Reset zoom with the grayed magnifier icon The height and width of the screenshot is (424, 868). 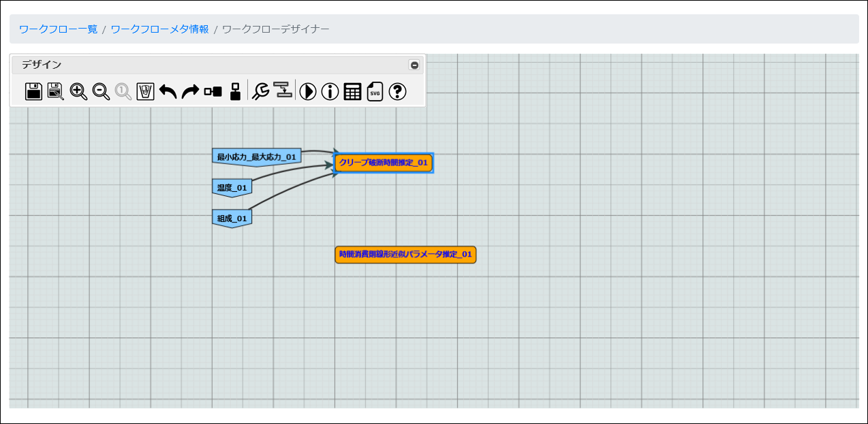123,91
